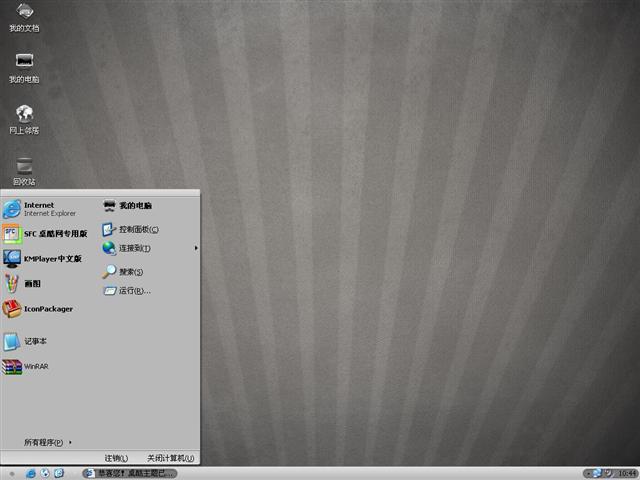Expand hidden system tray icons arrow
Image resolution: width=640 pixels, height=480 pixels.
pyautogui.click(x=588, y=473)
